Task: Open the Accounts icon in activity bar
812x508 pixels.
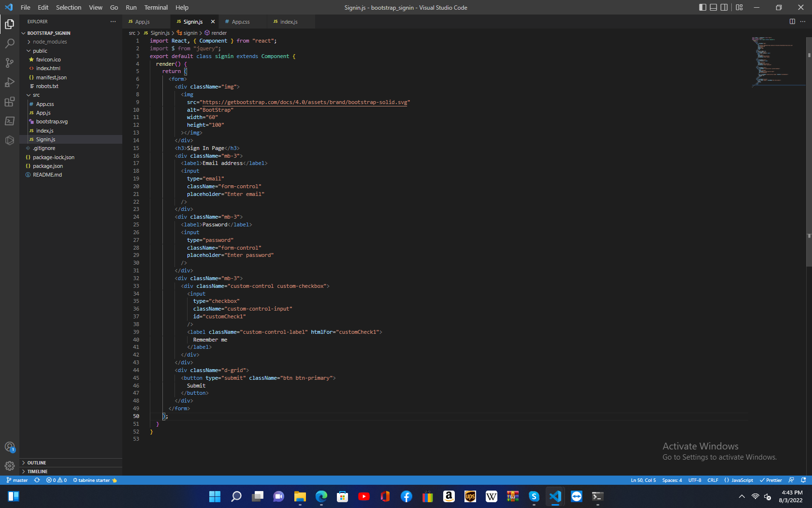Action: pyautogui.click(x=9, y=447)
